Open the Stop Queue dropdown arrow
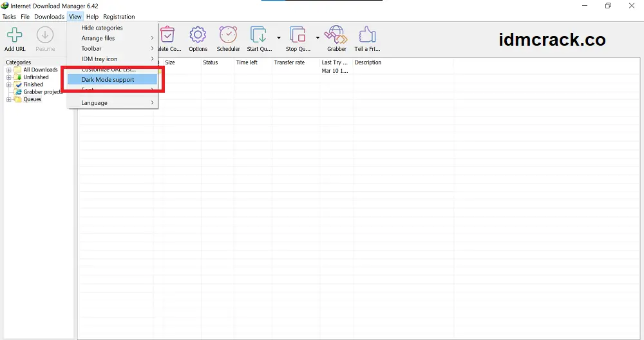Viewport: 644px width, 340px height. click(x=317, y=38)
